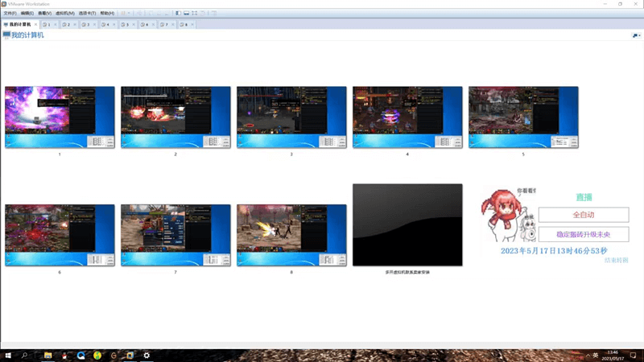The height and width of the screenshot is (362, 644).
Task: Select virtual machine 8 thumbnail
Action: 291,235
